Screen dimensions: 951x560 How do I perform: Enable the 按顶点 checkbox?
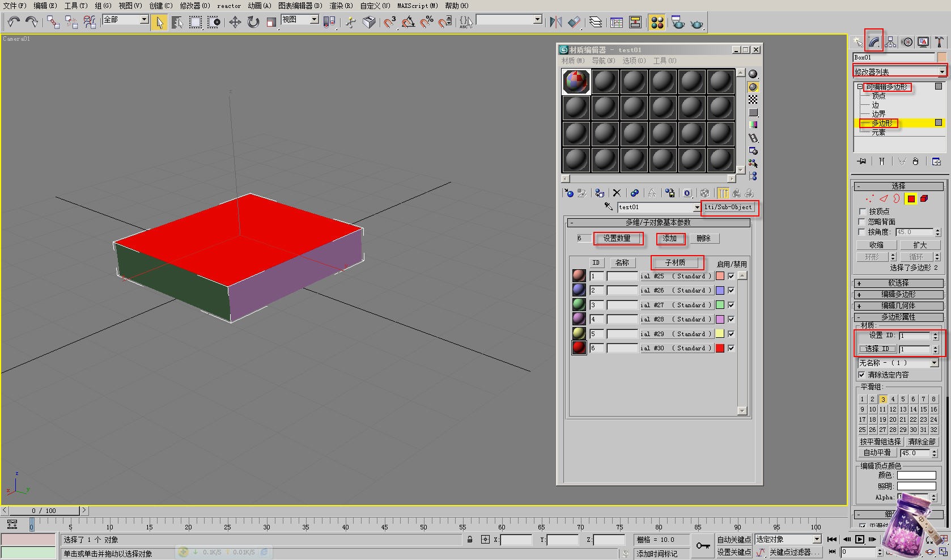863,211
